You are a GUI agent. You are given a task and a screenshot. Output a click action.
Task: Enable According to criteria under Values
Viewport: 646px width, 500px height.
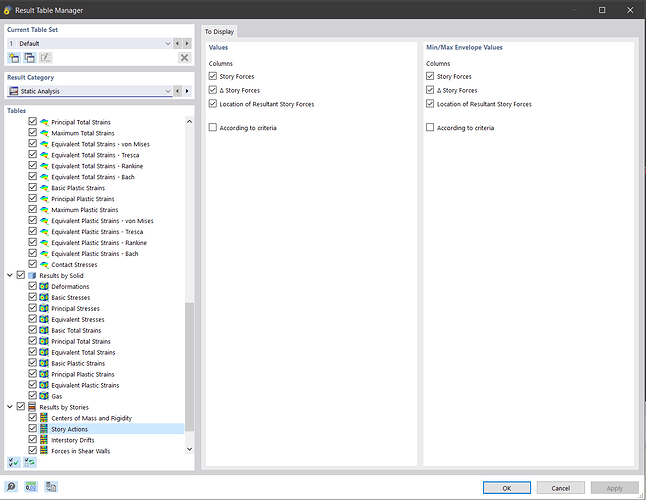[x=213, y=128]
